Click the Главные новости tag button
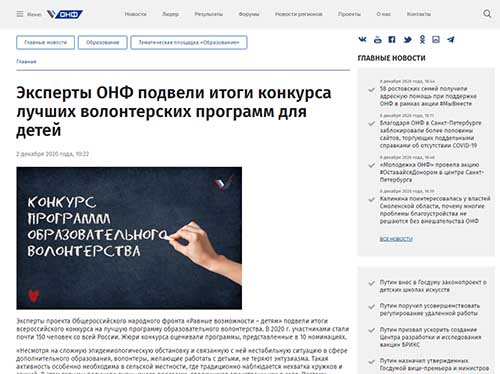Screen dimensions: 500x374 pos(45,42)
